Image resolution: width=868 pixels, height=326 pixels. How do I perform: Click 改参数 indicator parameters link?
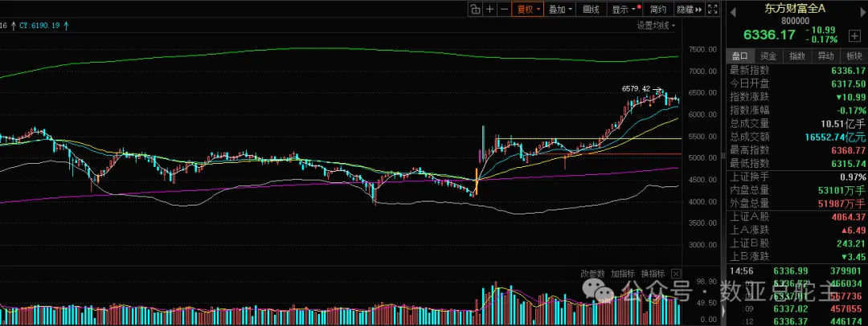(x=592, y=274)
